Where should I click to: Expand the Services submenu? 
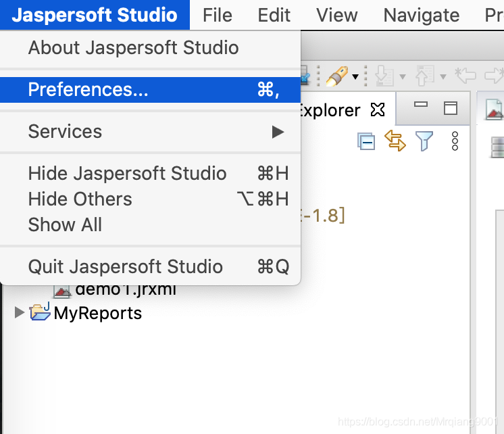150,131
